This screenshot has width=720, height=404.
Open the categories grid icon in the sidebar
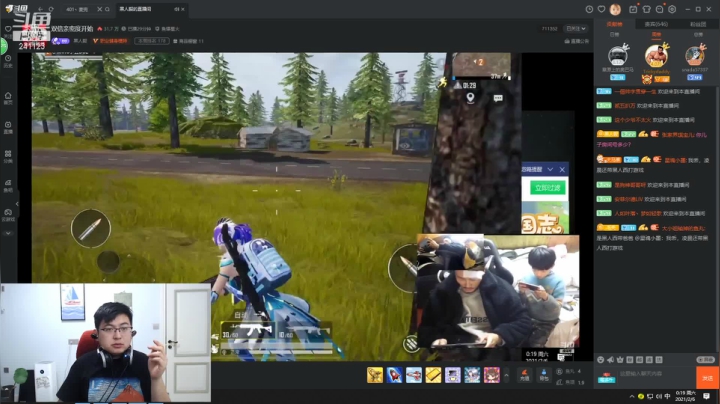click(8, 156)
